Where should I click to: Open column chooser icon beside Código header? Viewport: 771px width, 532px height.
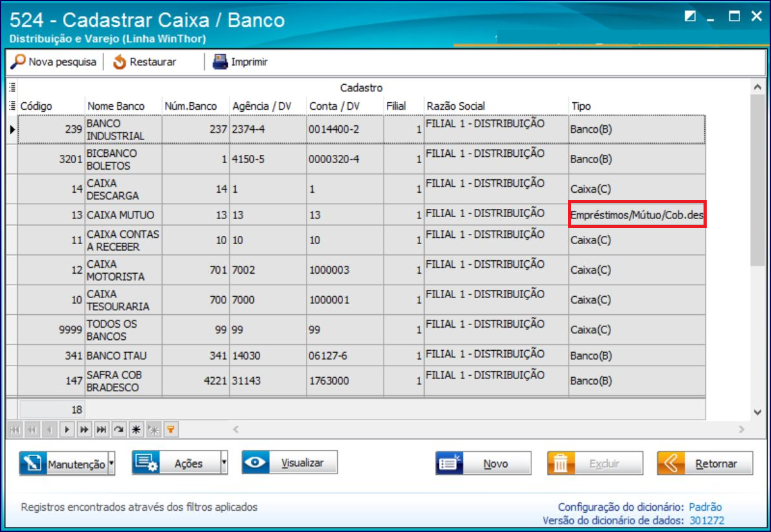(x=12, y=105)
